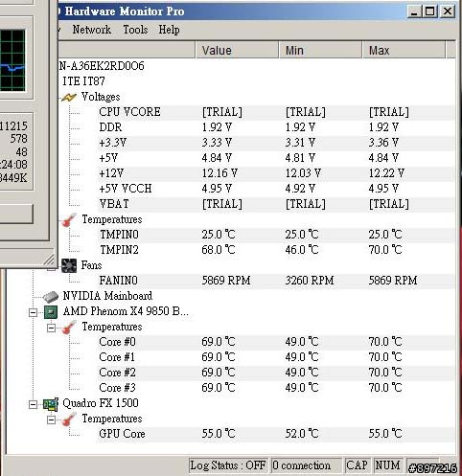The height and width of the screenshot is (476, 462).
Task: Click the 12.22 V maximum cell
Action: [x=386, y=173]
